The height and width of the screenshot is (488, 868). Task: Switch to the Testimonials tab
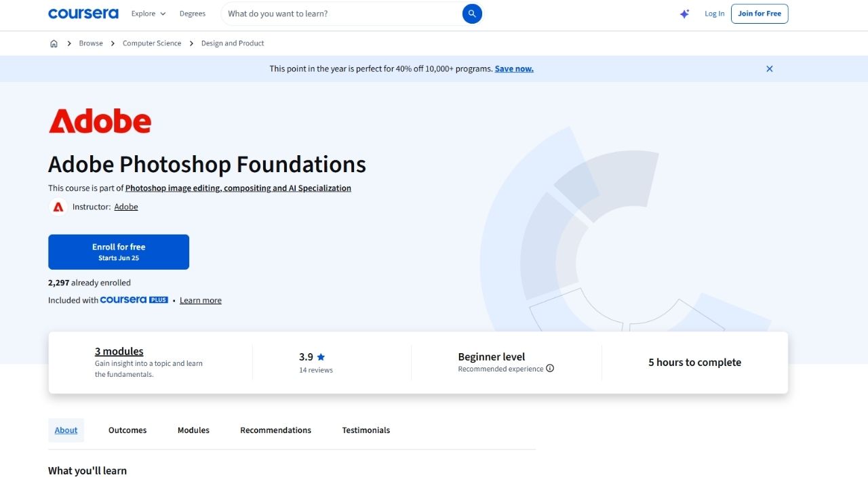coord(366,430)
